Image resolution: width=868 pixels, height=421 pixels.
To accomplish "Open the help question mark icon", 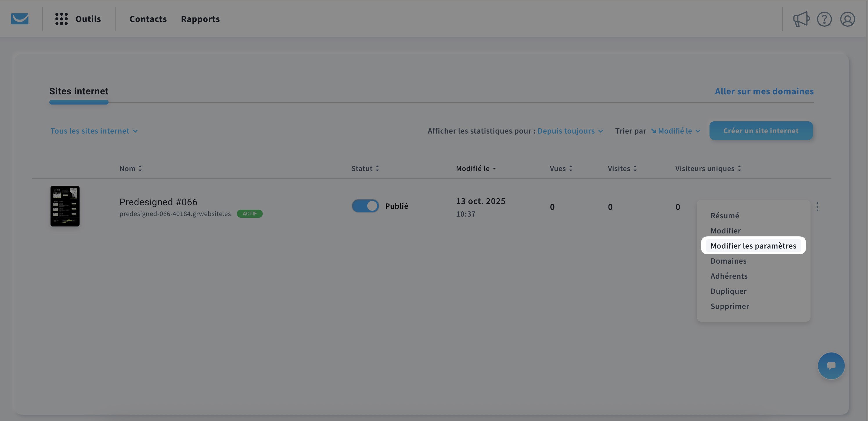I will tap(824, 19).
